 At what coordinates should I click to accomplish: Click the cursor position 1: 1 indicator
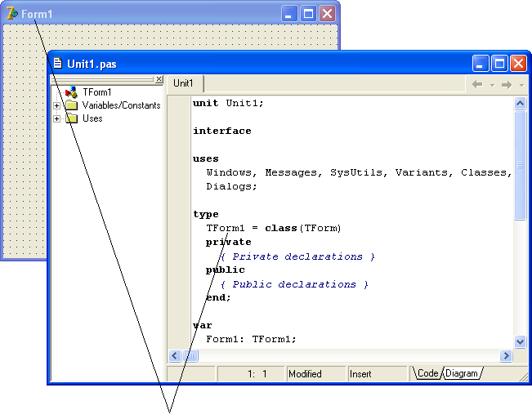[x=251, y=373]
